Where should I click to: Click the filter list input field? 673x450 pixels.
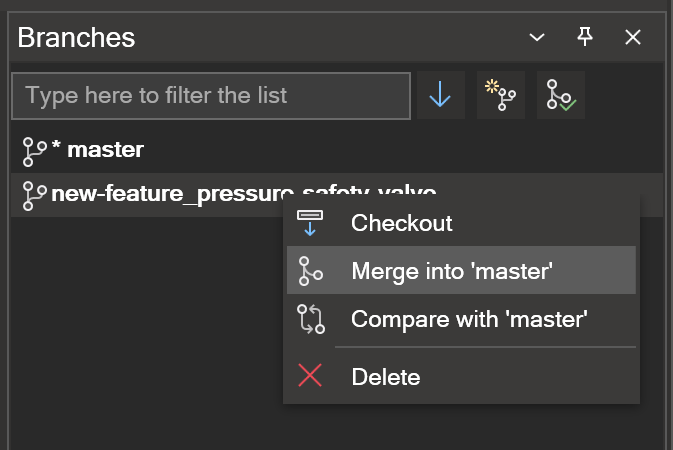pyautogui.click(x=211, y=96)
